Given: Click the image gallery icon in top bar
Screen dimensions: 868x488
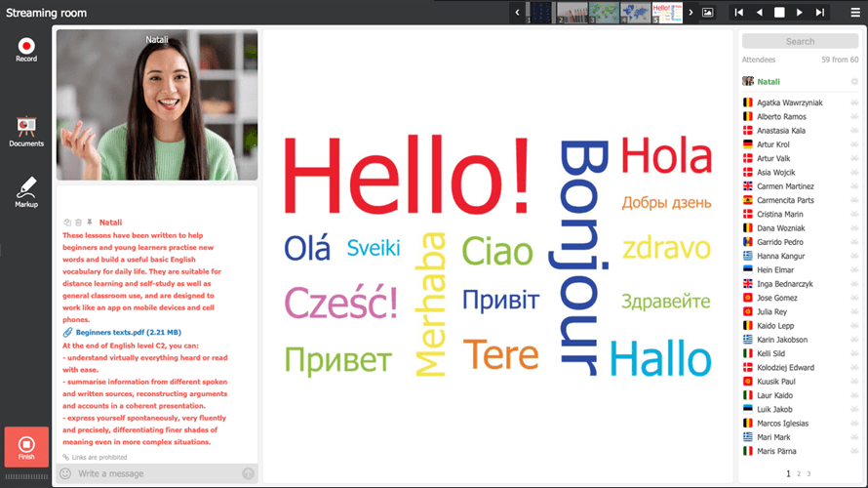Looking at the screenshot, I should (707, 12).
